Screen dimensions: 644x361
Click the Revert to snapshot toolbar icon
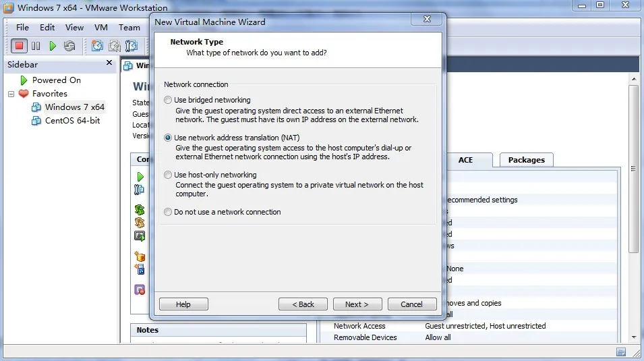click(115, 46)
